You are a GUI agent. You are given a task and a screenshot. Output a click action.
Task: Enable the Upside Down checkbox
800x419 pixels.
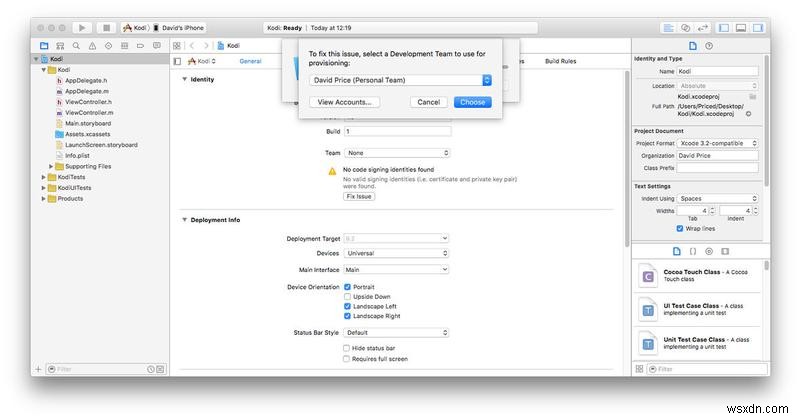pyautogui.click(x=347, y=297)
